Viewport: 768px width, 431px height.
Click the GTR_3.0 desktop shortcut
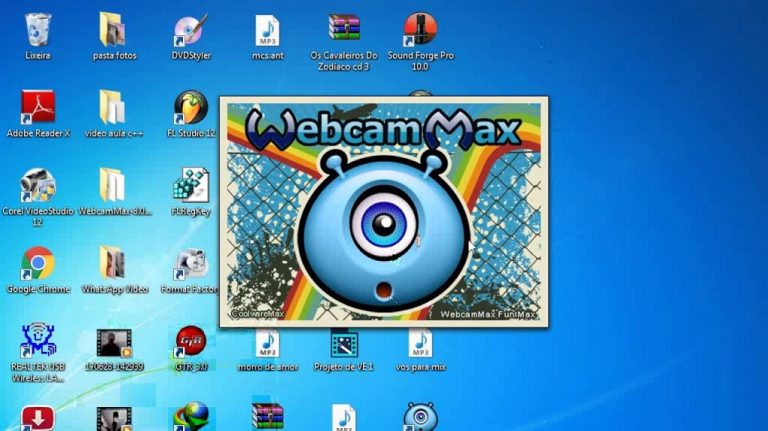pyautogui.click(x=190, y=342)
